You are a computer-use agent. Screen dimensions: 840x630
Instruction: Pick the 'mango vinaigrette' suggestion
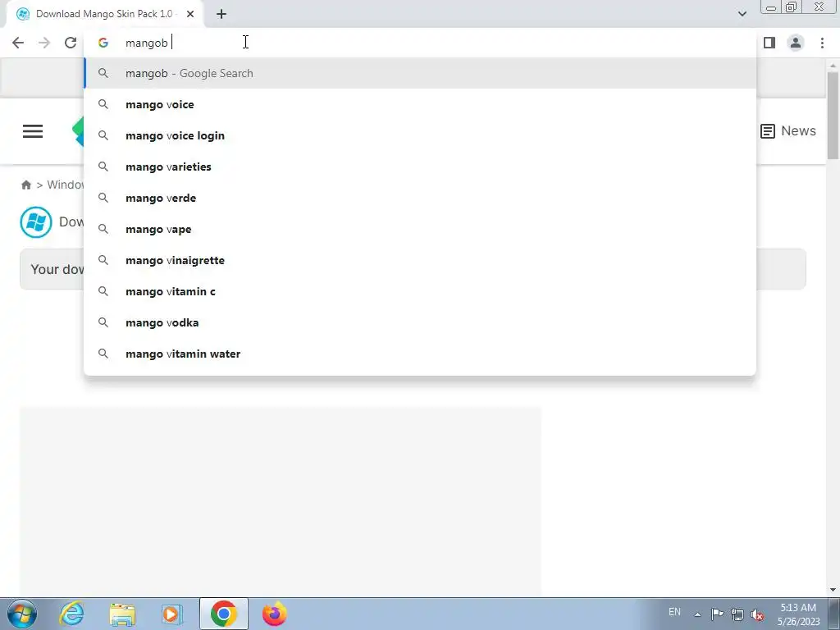(x=420, y=260)
